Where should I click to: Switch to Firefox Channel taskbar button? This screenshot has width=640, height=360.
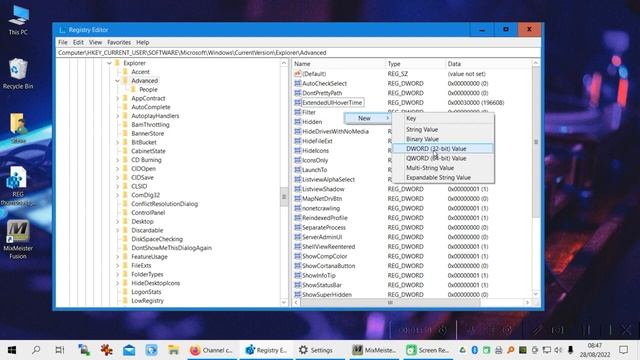click(211, 350)
